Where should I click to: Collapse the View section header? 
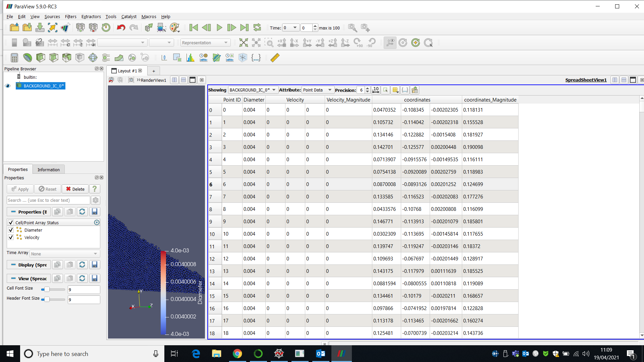(x=29, y=279)
